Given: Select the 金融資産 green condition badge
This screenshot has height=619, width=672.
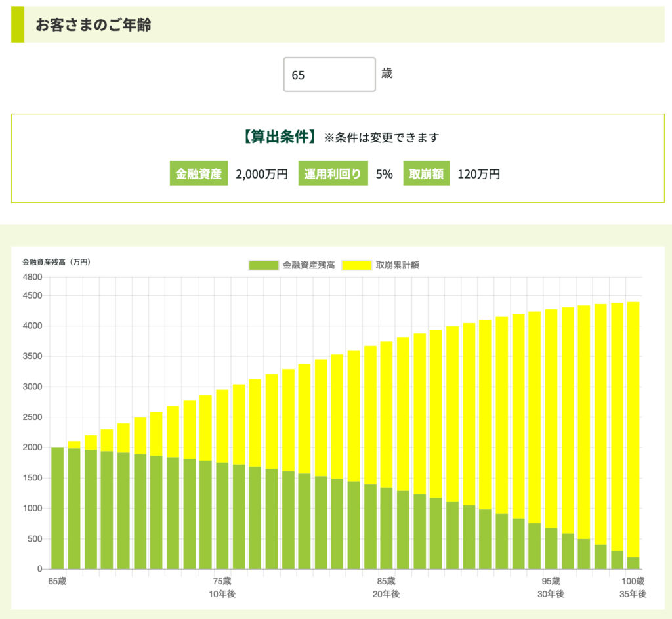Looking at the screenshot, I should pos(198,174).
